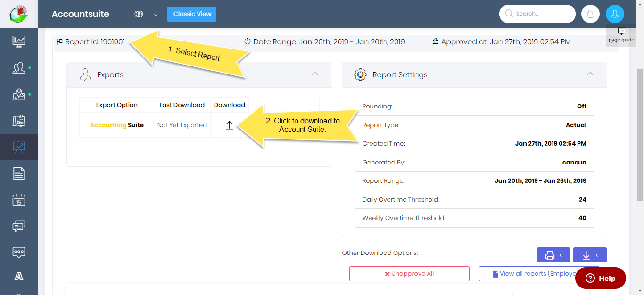Viewport: 644px width, 295px height.
Task: Click Unapprove All
Action: click(409, 274)
